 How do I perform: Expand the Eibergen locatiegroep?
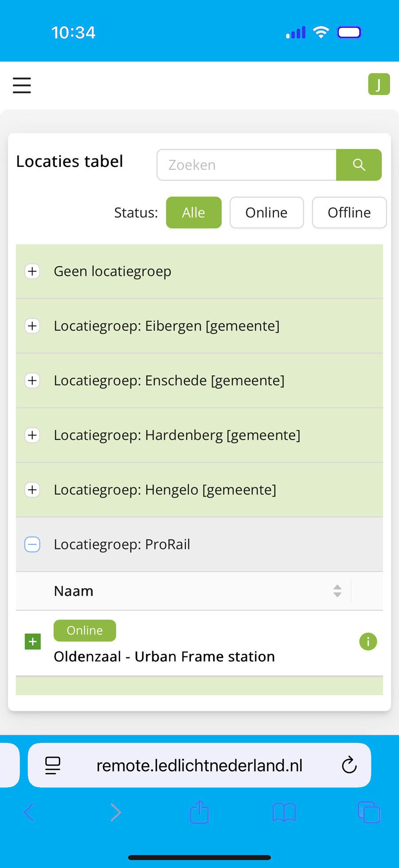point(32,326)
